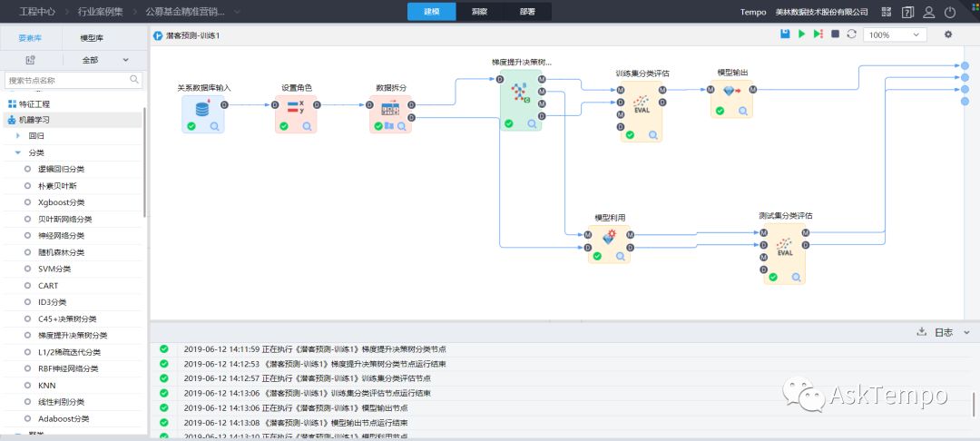Open canvas settings gear icon
This screenshot has height=441, width=980.
pyautogui.click(x=948, y=34)
